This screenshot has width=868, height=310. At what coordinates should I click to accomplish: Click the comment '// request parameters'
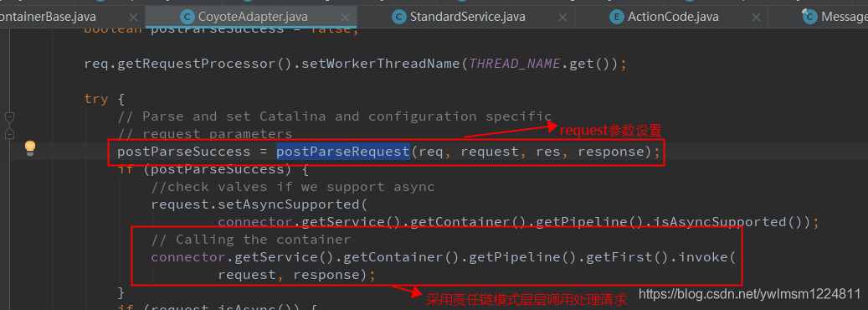coord(205,134)
